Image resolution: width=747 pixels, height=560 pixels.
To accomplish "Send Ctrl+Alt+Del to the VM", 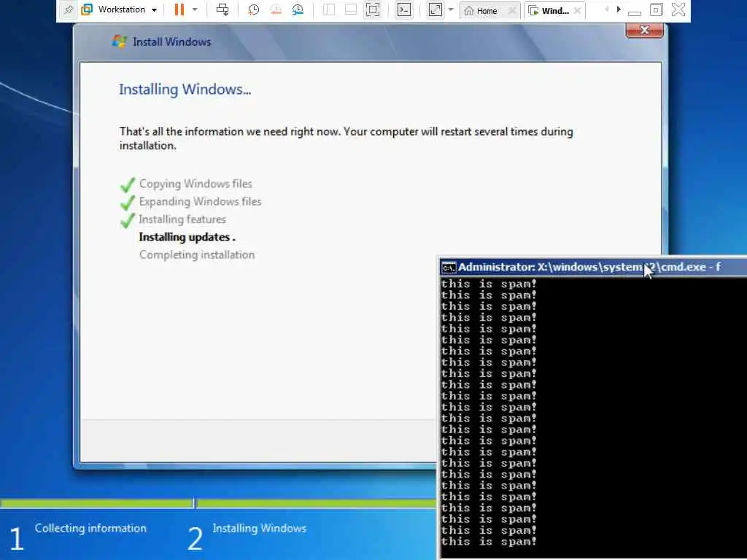I will pyautogui.click(x=222, y=9).
